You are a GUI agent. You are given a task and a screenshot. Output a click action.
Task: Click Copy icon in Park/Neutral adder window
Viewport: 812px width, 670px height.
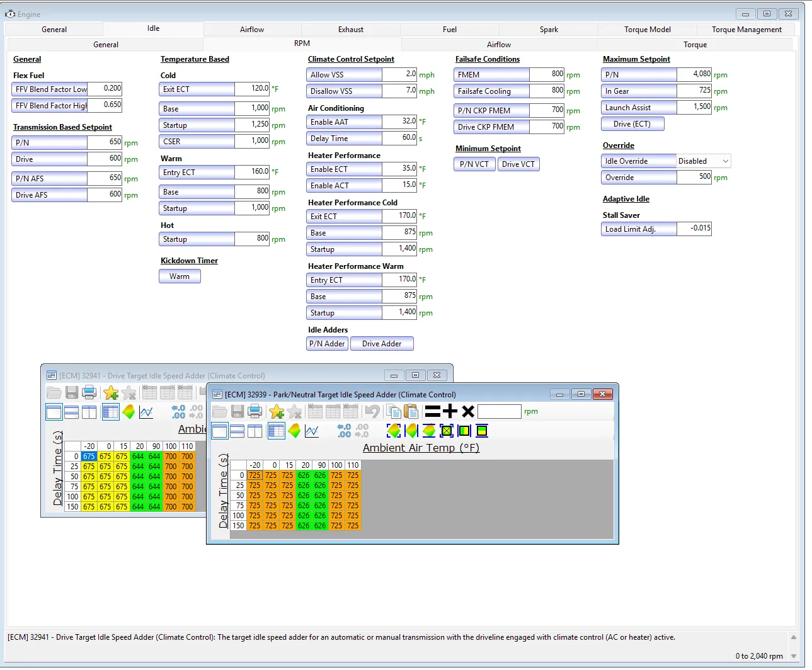[394, 412]
